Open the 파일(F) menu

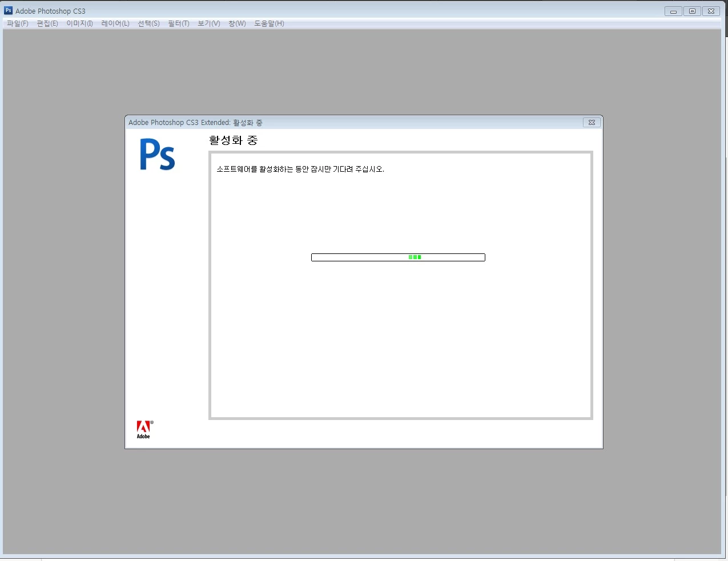tap(18, 23)
